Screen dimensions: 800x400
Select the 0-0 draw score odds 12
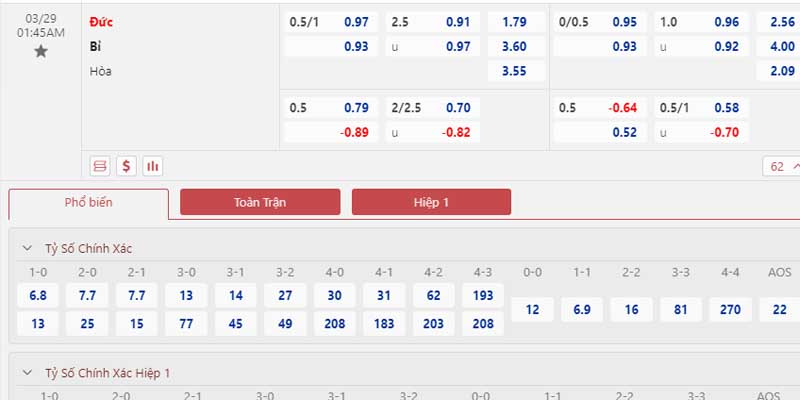coord(532,310)
